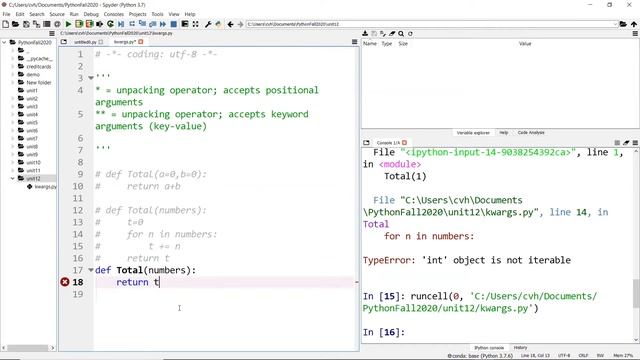The width and height of the screenshot is (640, 360).
Task: Expand the unit11 folder
Action: (x=13, y=171)
